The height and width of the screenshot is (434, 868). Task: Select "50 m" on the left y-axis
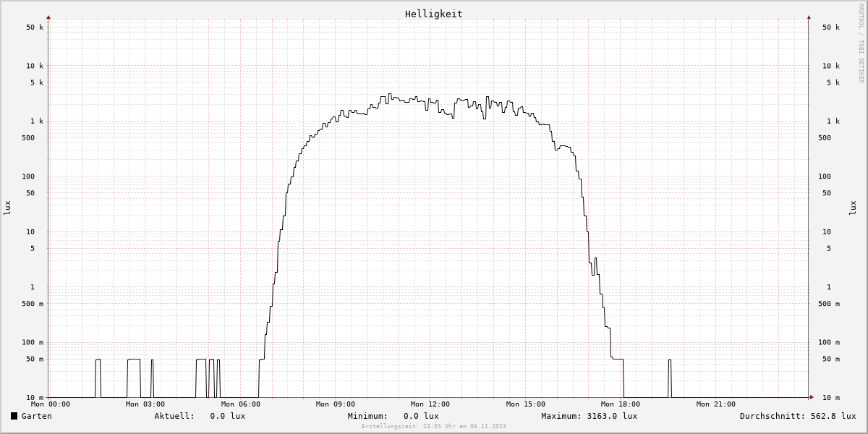pyautogui.click(x=35, y=359)
